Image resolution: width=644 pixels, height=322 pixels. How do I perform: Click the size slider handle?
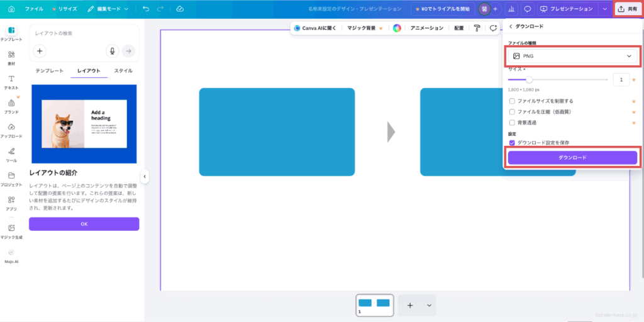click(529, 80)
